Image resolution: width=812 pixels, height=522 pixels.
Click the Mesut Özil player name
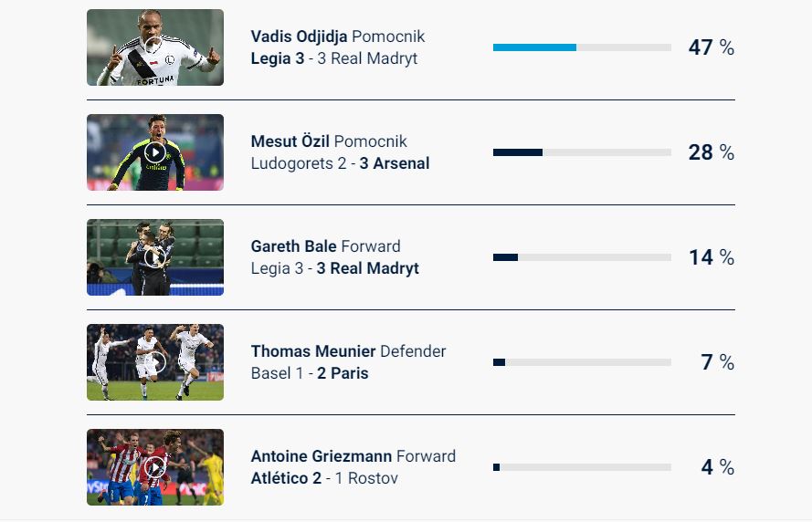(290, 141)
